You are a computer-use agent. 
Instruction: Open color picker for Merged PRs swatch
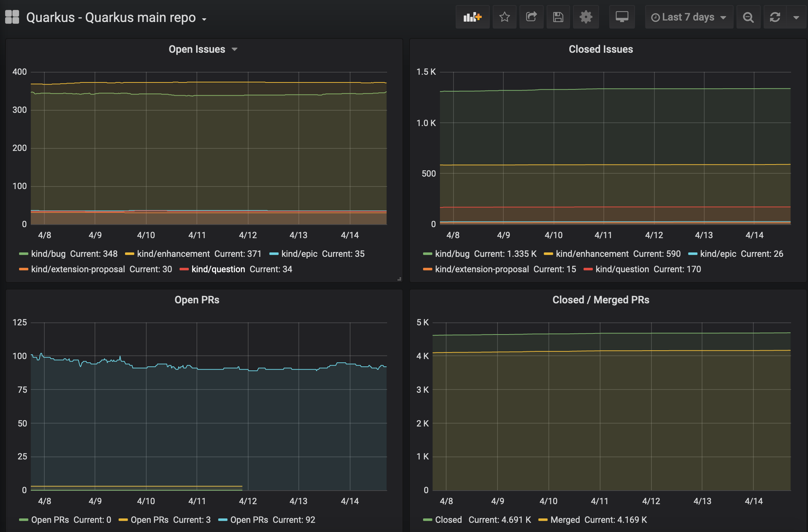pyautogui.click(x=543, y=520)
